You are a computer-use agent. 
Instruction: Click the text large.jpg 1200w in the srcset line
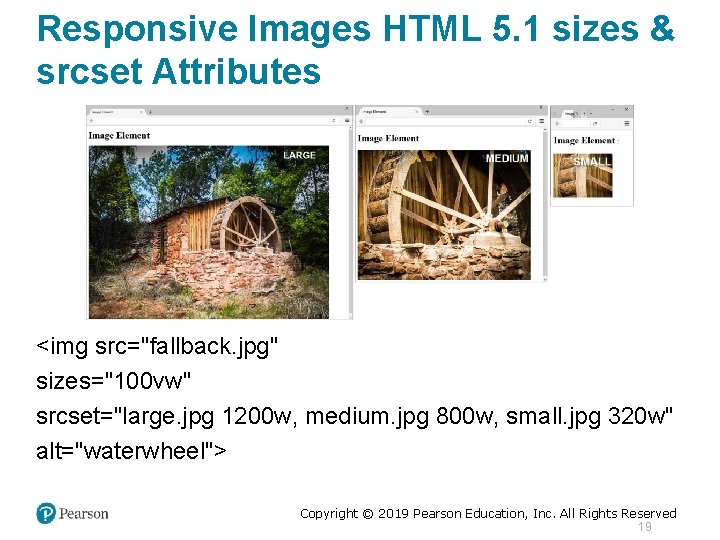207,417
